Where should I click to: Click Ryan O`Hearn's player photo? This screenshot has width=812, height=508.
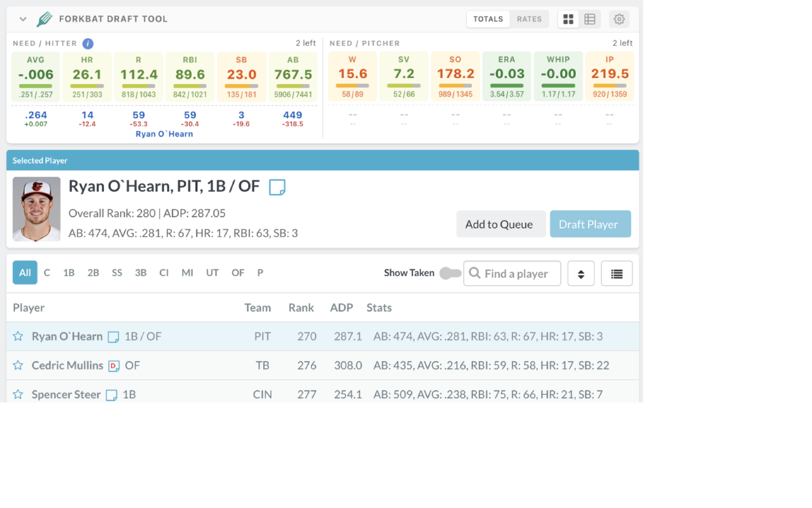click(37, 209)
